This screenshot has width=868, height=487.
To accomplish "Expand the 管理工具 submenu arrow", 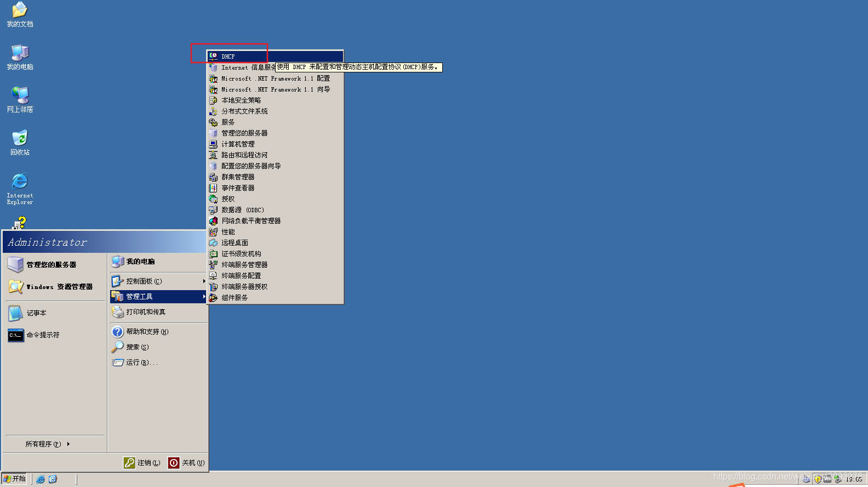I will pos(204,297).
